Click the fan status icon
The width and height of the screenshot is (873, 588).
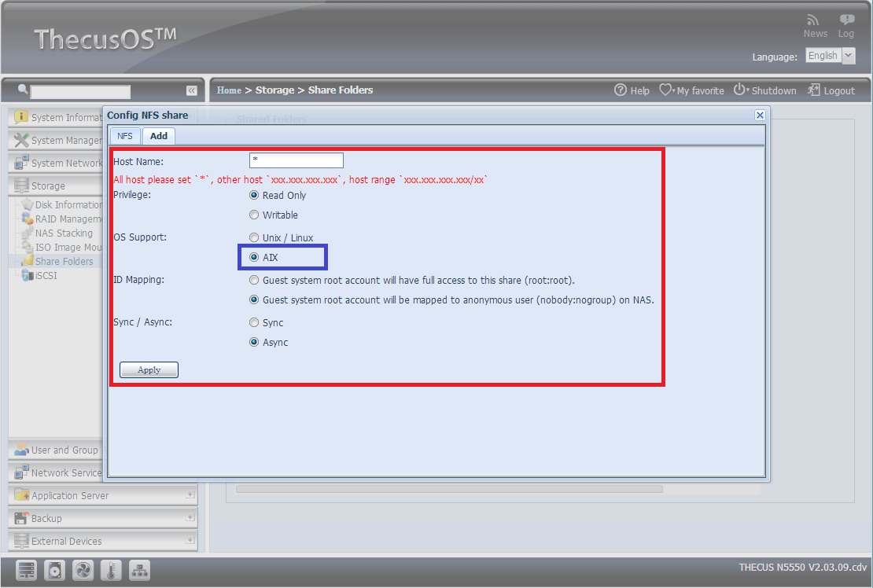click(83, 570)
